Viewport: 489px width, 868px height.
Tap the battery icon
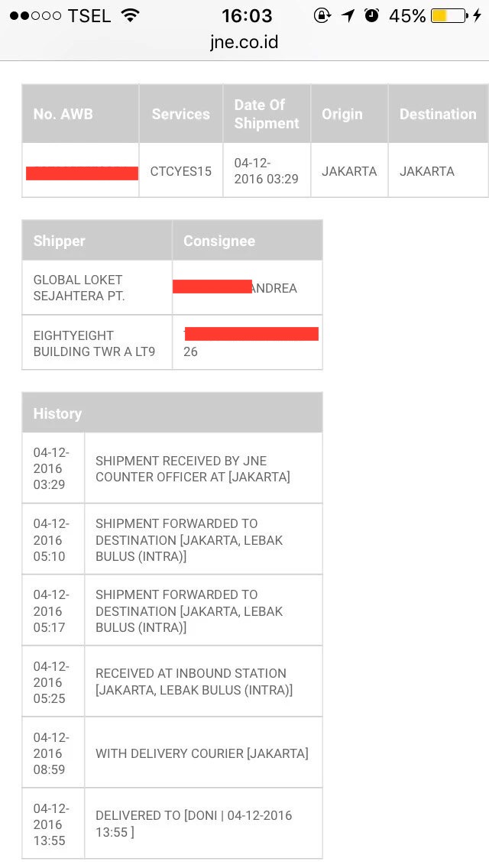tap(448, 15)
